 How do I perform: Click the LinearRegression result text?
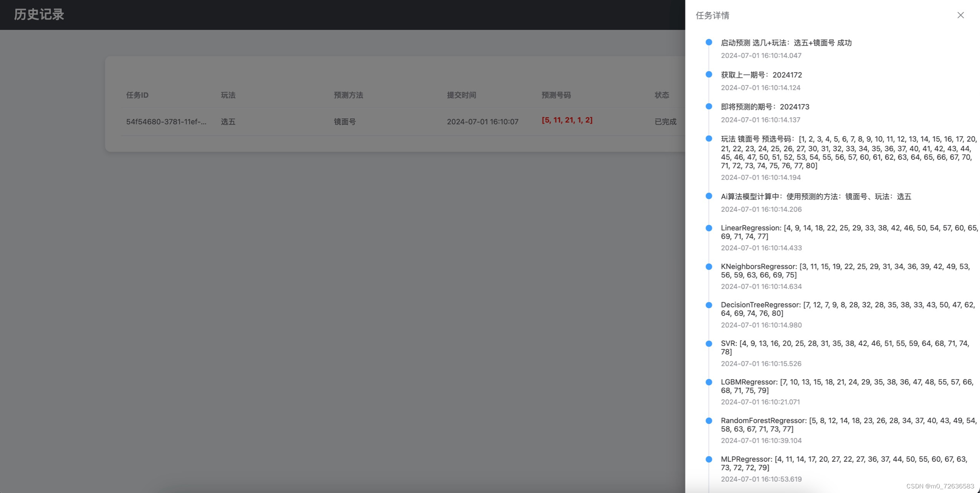coord(849,232)
